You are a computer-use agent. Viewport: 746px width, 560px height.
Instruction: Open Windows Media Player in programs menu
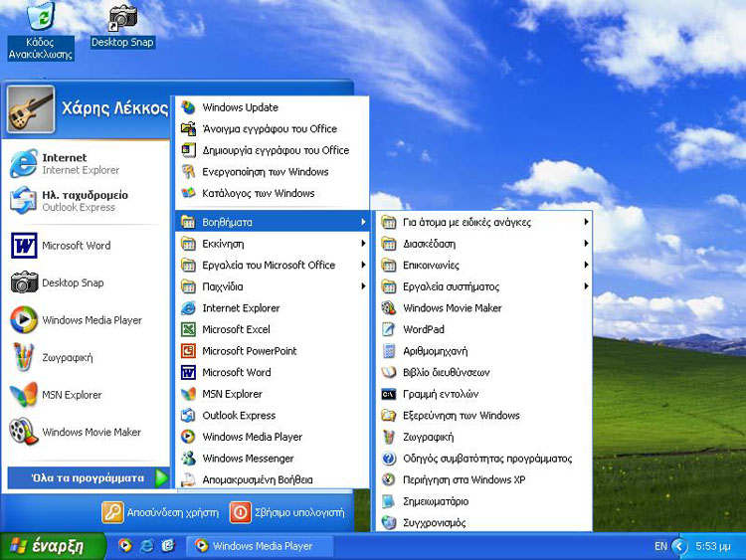(273, 437)
